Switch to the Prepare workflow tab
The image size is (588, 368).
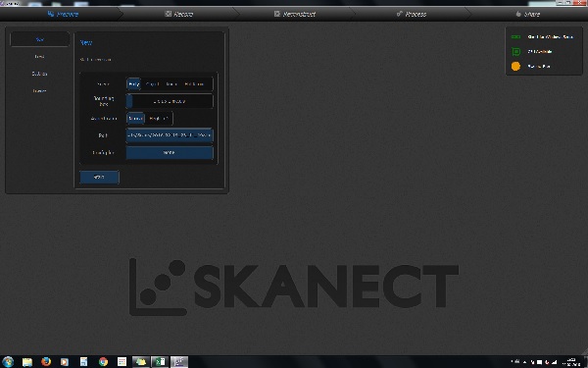click(62, 14)
